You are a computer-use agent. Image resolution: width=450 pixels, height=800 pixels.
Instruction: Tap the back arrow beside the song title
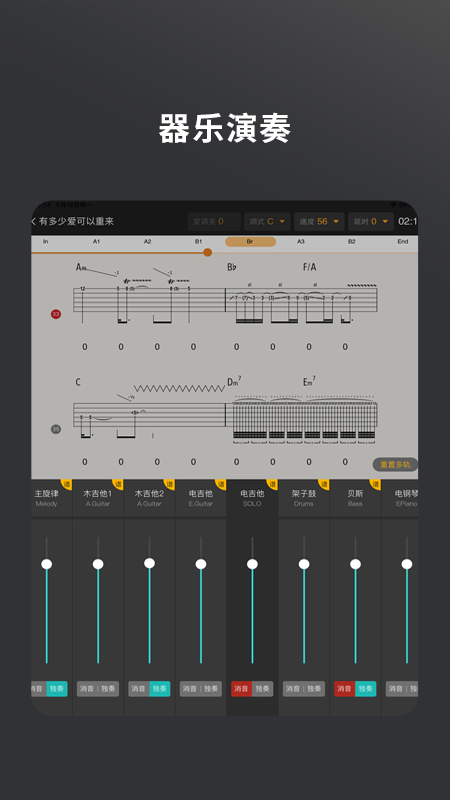tap(34, 221)
